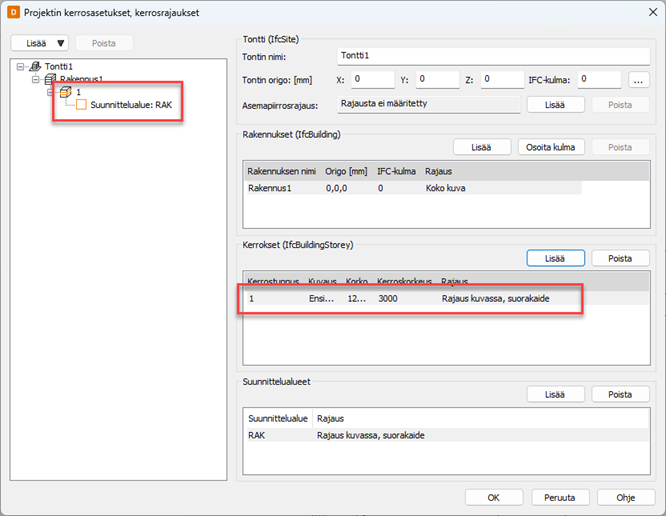Click in the Tontin nimi input field

[x=492, y=57]
